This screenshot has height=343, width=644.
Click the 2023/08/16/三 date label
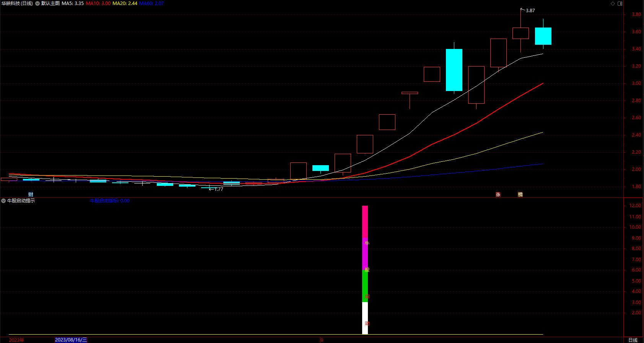click(x=71, y=340)
